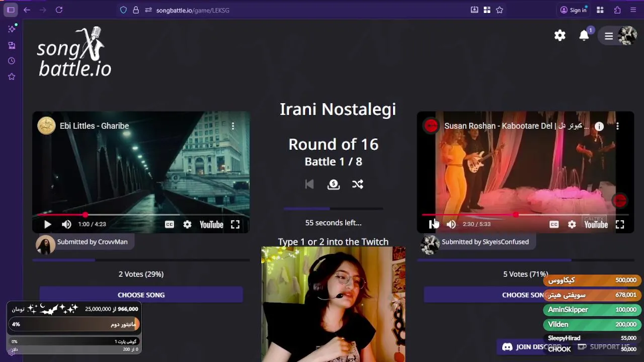644x362 pixels.
Task: Shuffle the battle order
Action: click(x=358, y=185)
